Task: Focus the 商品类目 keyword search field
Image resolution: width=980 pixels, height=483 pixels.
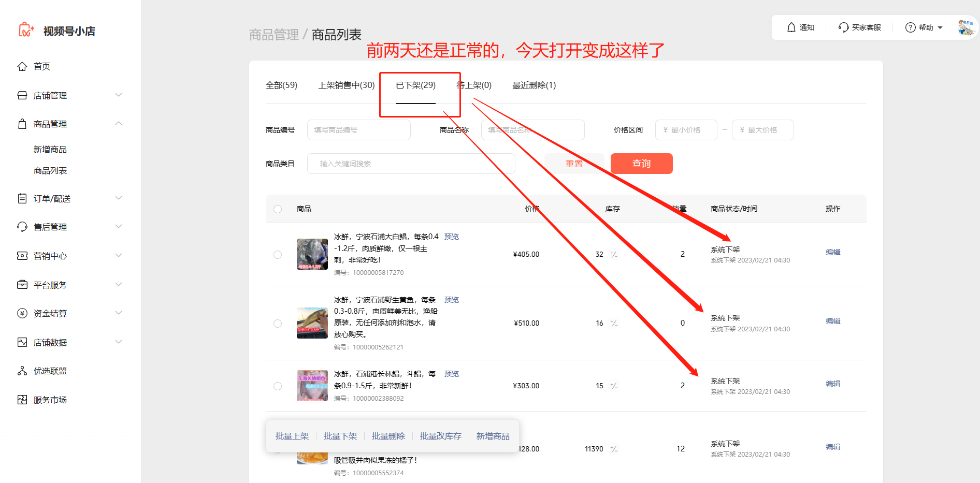Action: point(411,164)
